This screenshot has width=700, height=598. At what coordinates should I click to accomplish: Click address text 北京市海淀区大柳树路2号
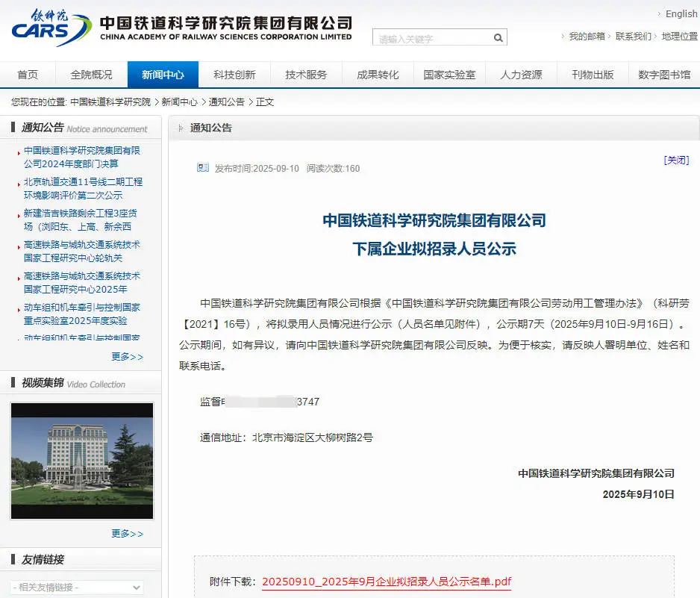[313, 437]
